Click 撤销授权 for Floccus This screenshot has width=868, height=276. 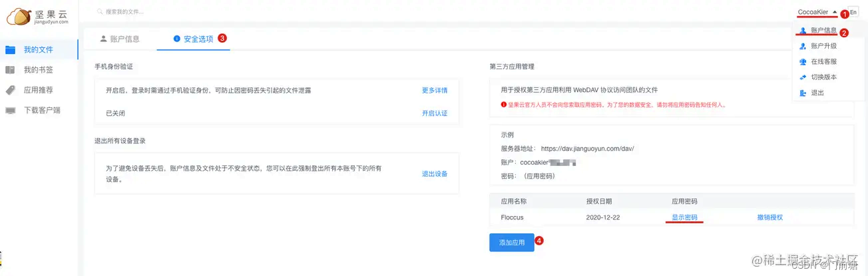click(770, 217)
